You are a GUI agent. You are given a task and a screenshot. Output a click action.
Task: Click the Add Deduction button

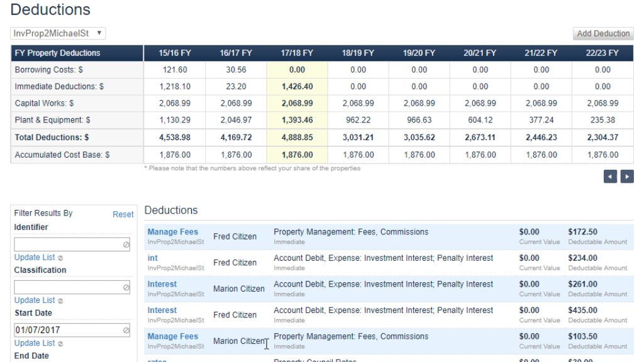pos(602,33)
